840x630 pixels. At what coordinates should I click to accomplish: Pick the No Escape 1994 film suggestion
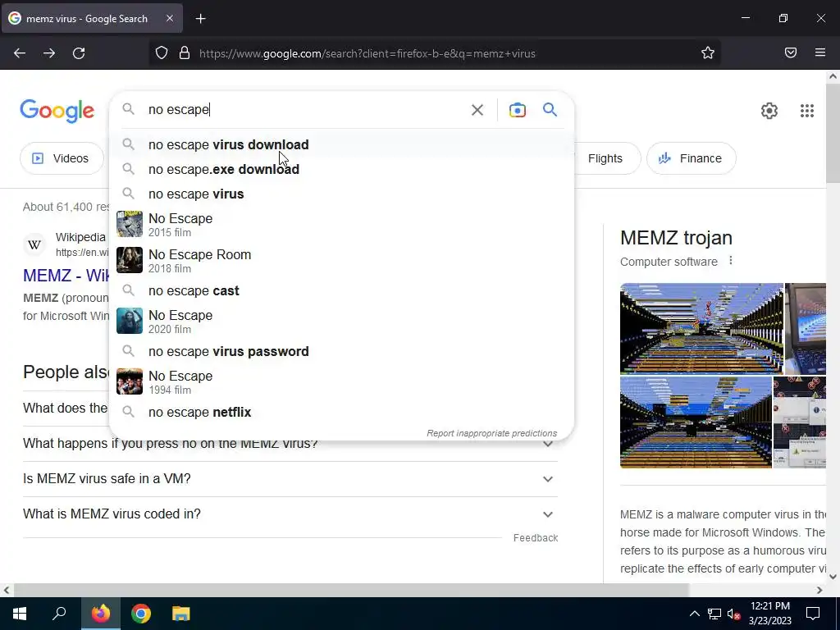click(341, 382)
